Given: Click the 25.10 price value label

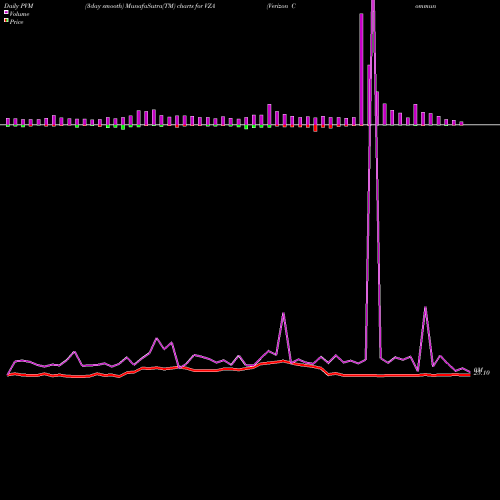Looking at the screenshot, I should click(x=482, y=373).
